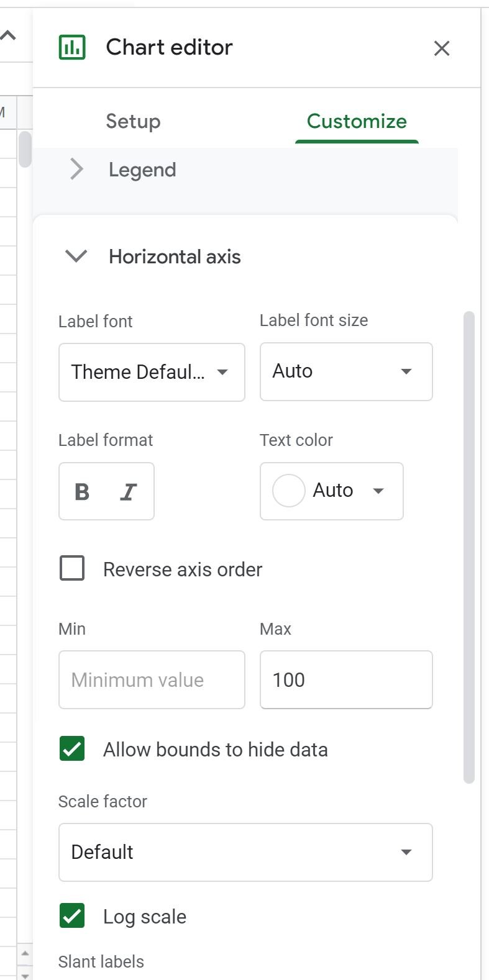489x980 pixels.
Task: Toggle bold label format
Action: point(82,492)
